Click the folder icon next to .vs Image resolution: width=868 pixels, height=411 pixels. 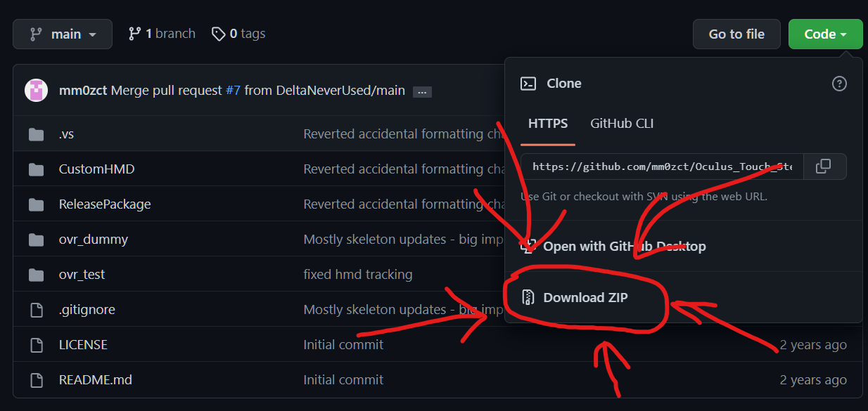(x=37, y=133)
